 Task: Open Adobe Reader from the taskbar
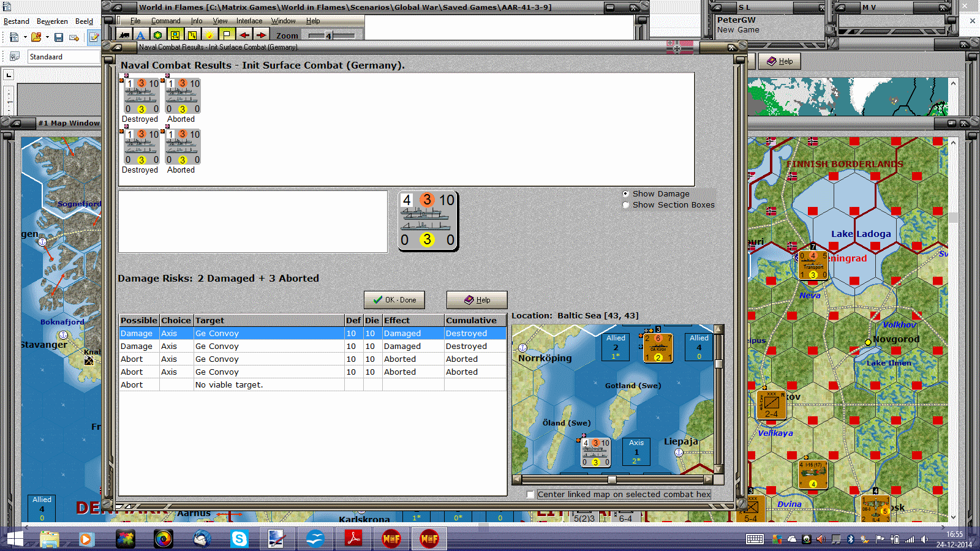pos(353,539)
